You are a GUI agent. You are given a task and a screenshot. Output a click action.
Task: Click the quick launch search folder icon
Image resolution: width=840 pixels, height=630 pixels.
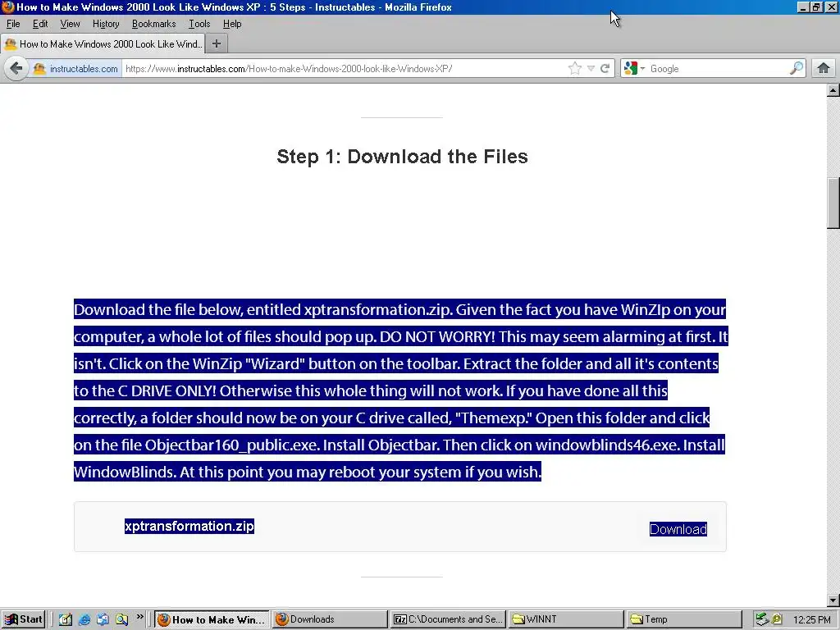tap(121, 619)
